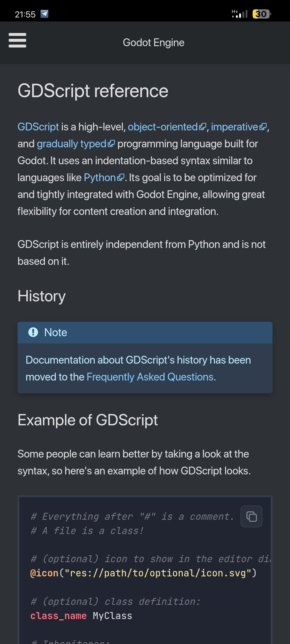Open the Python link
Screen dimensions: 290x644
[100, 178]
